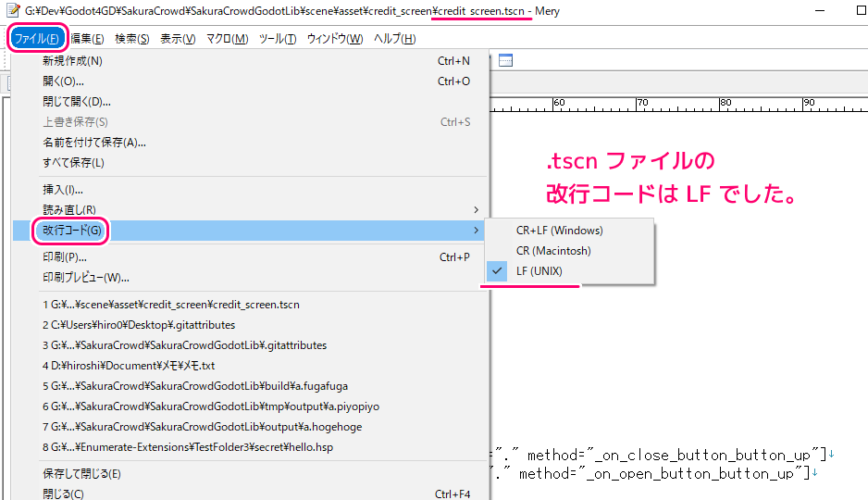This screenshot has width=868, height=500.
Task: Select 名前を付けて保存(A)... menu entry
Action: [93, 143]
